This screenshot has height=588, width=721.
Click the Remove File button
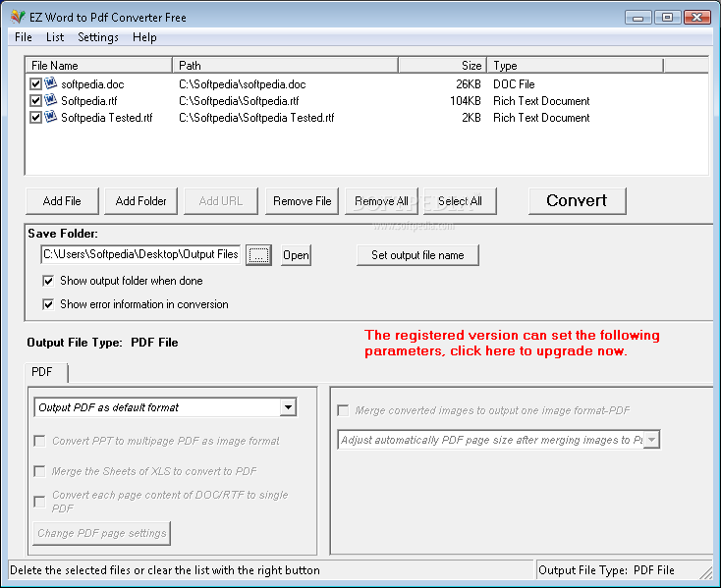coord(303,201)
